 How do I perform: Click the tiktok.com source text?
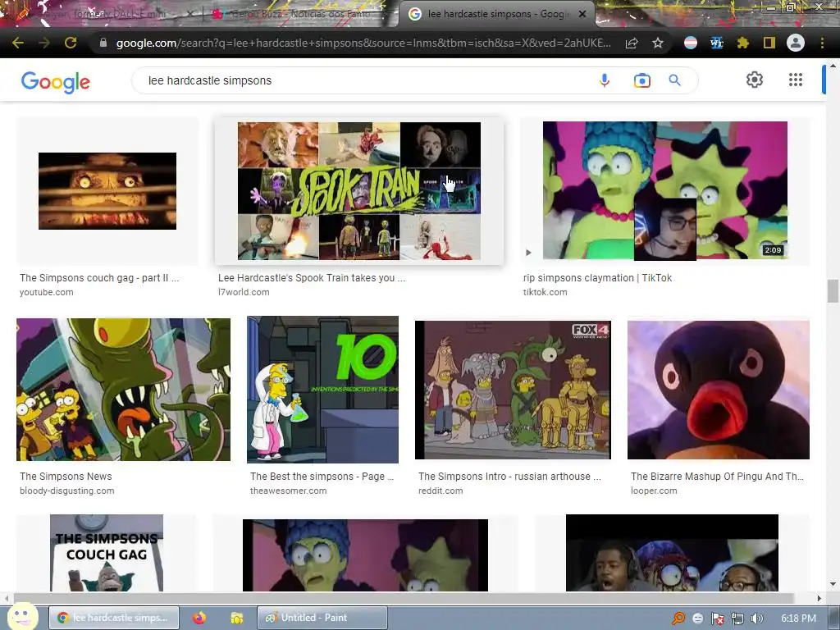click(545, 292)
